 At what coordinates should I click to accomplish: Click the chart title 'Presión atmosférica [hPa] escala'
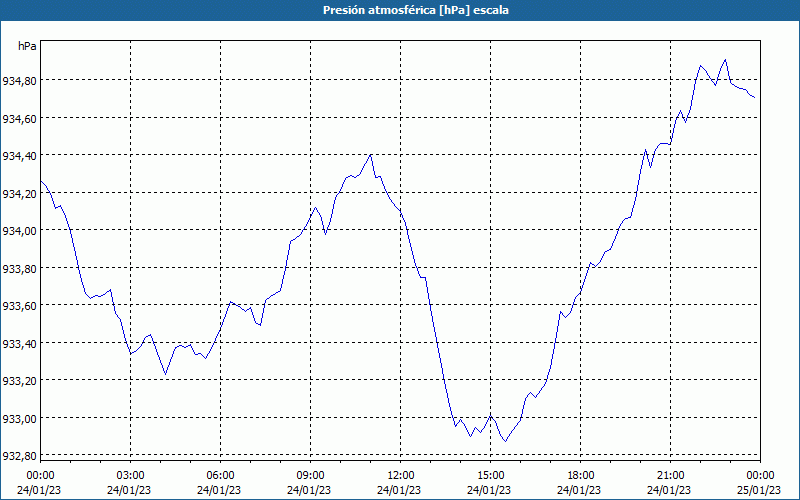coord(415,10)
